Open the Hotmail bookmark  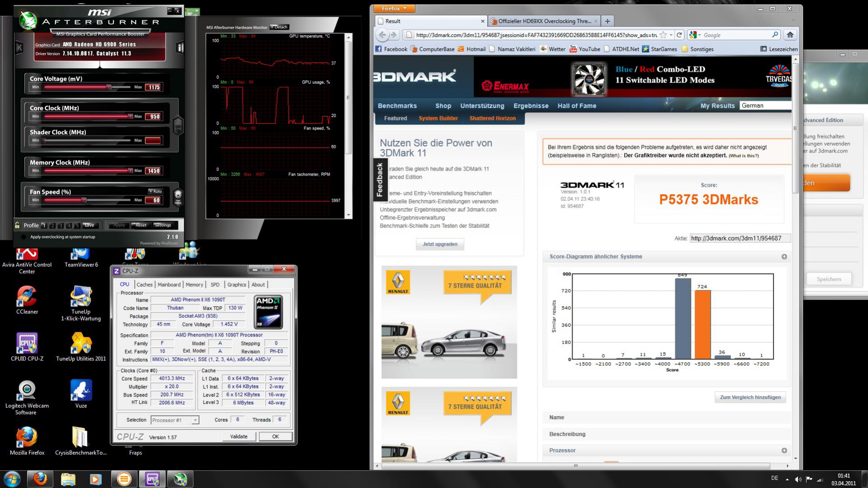pos(471,49)
